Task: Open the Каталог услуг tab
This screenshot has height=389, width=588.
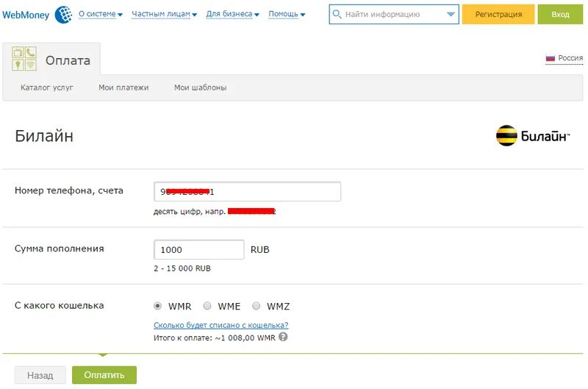Action: [47, 88]
